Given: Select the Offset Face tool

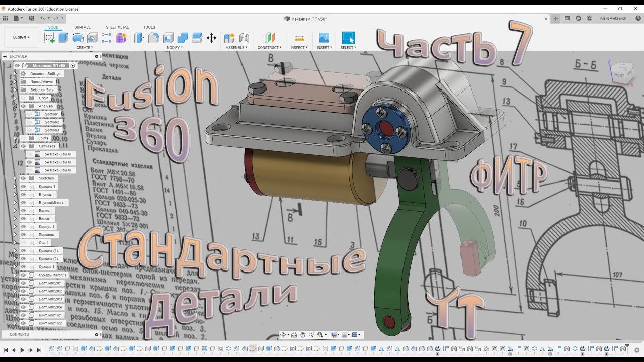Looking at the screenshot, I should (197, 38).
